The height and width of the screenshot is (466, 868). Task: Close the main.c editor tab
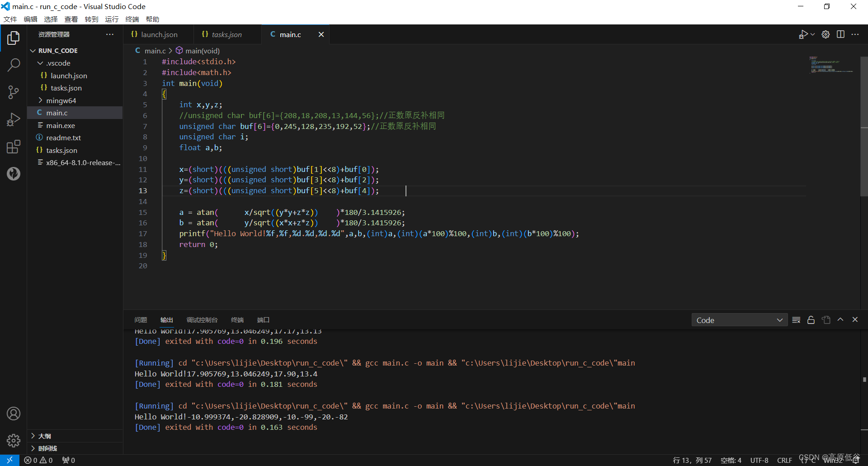tap(321, 34)
